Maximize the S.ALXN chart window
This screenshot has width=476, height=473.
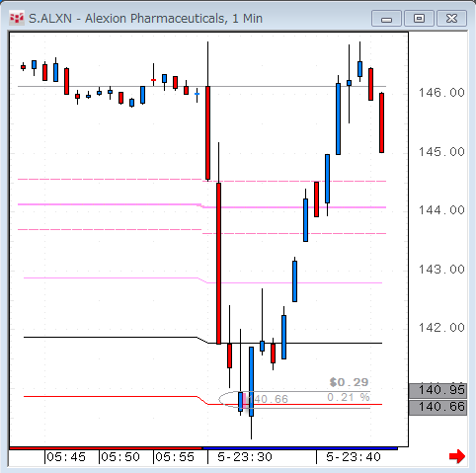[x=419, y=18]
